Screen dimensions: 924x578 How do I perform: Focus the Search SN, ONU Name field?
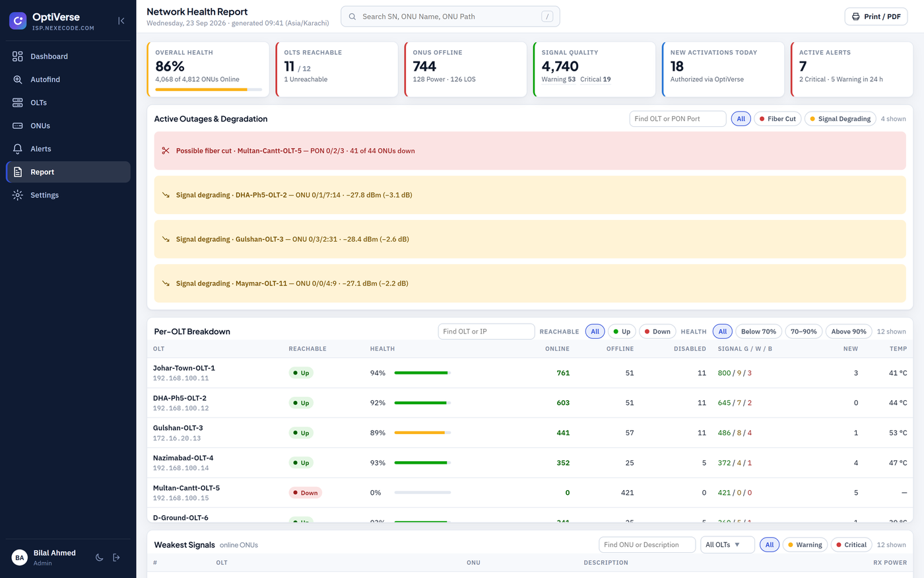(450, 17)
